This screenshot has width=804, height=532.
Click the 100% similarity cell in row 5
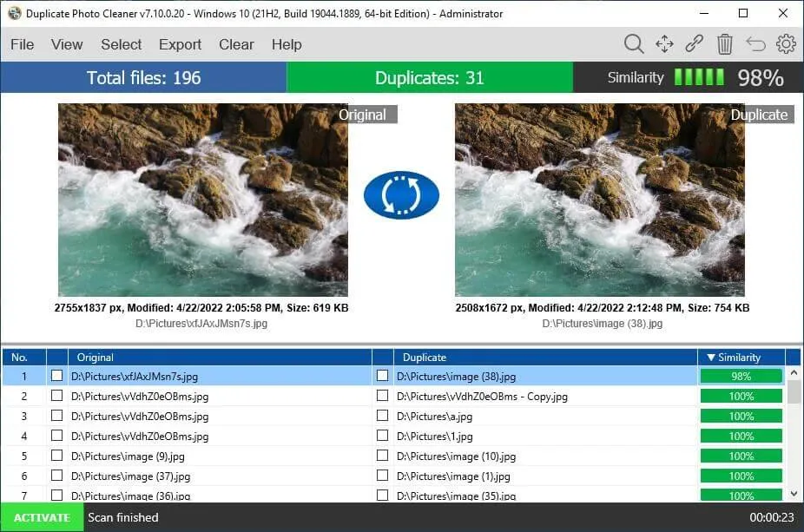coord(741,456)
